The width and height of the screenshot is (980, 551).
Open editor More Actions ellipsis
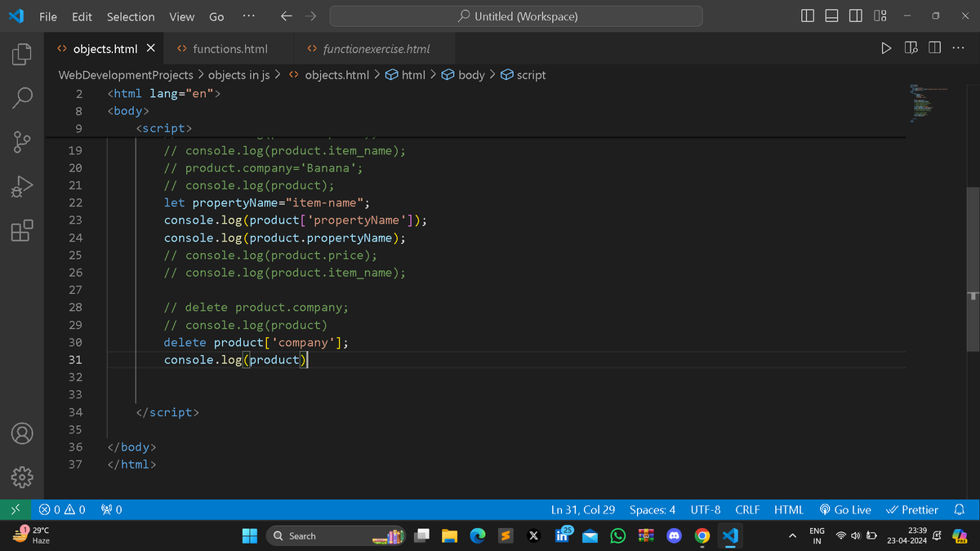pos(959,49)
